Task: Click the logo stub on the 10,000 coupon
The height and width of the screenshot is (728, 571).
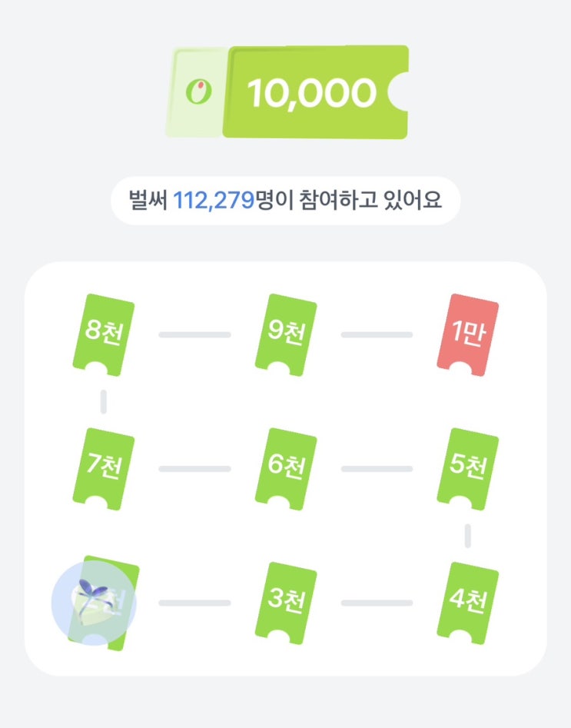Action: tap(197, 92)
